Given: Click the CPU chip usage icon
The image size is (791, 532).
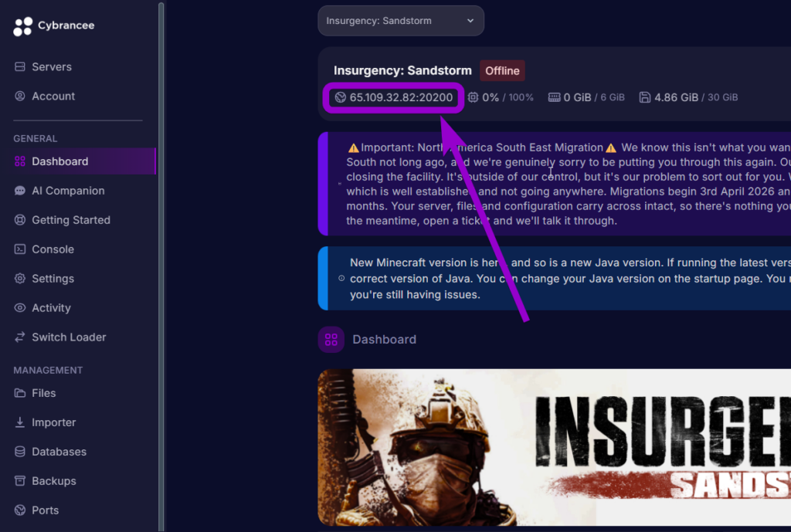Looking at the screenshot, I should (x=473, y=97).
